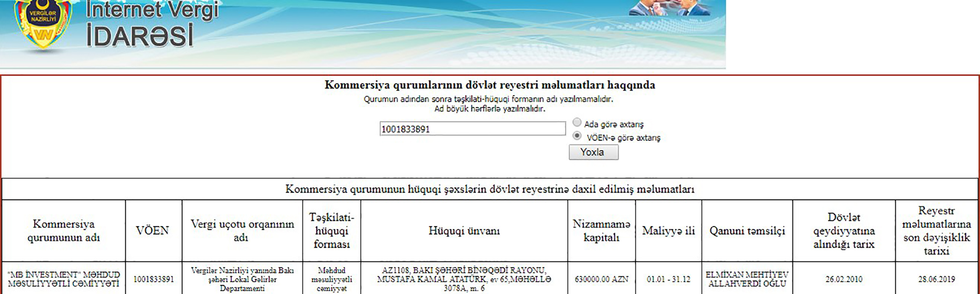
Task: Select 'VÖEN-ə görə axtarış' radio button
Action: click(x=577, y=136)
